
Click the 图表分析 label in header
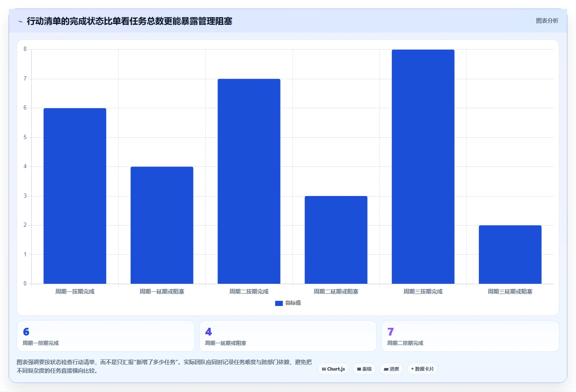click(547, 21)
